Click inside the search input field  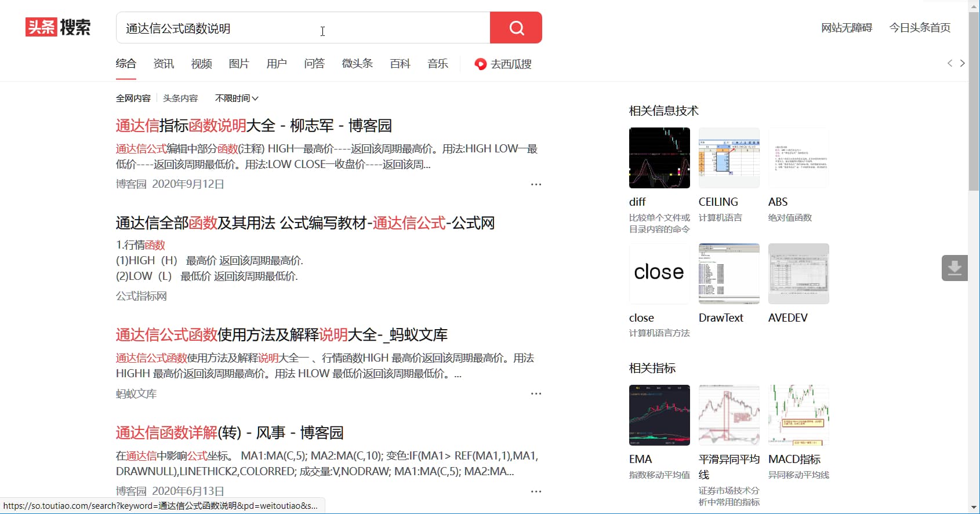point(302,28)
